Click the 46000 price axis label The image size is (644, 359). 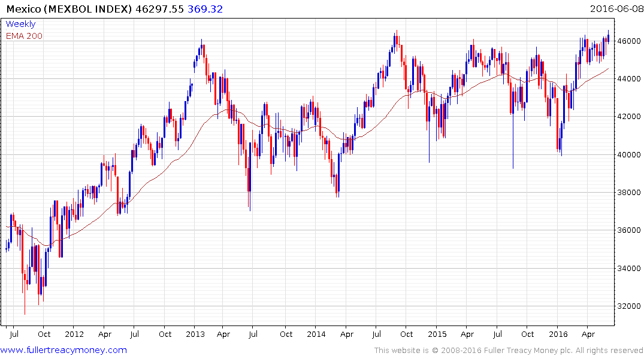pos(629,41)
